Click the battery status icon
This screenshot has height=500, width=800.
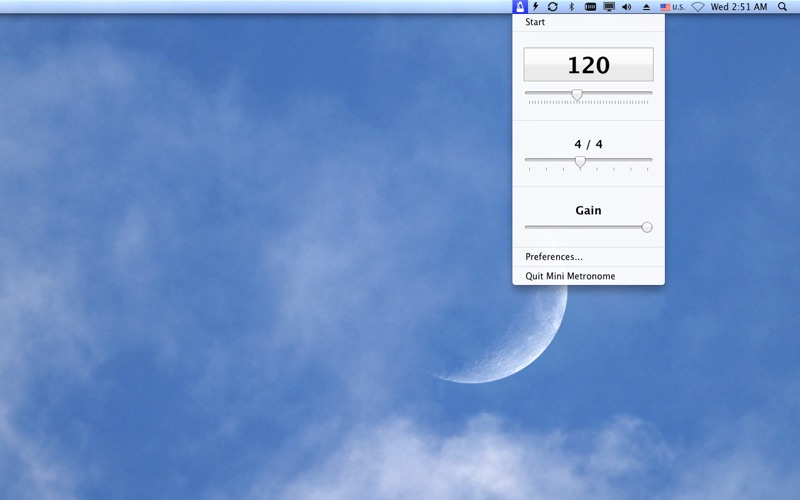[590, 7]
